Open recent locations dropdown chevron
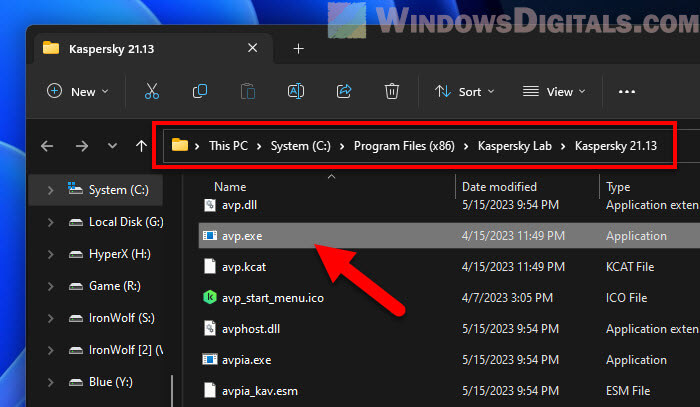 pos(112,146)
